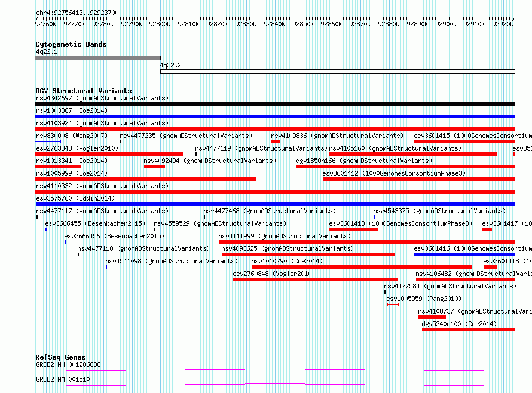Screen dimensions: 532x393
Task: Select the blue esv3575760 variant bar
Action: point(275,204)
